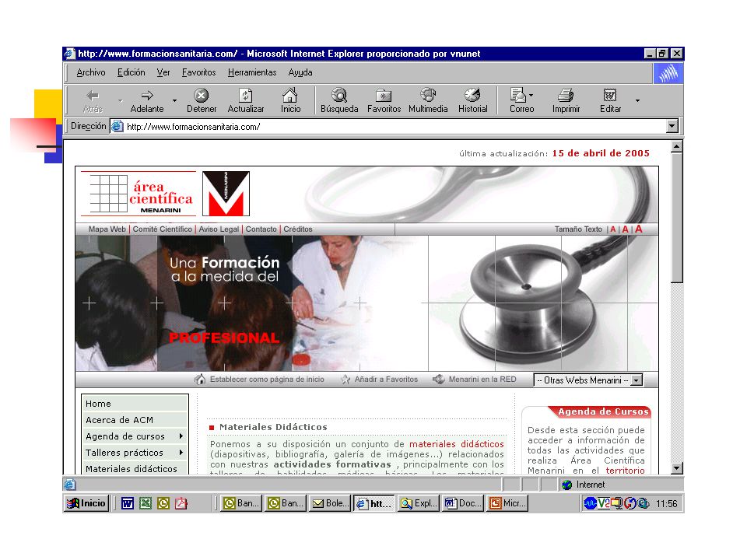Expand the Talleres prácticos submenu arrow
747x560 pixels.
coord(181,453)
